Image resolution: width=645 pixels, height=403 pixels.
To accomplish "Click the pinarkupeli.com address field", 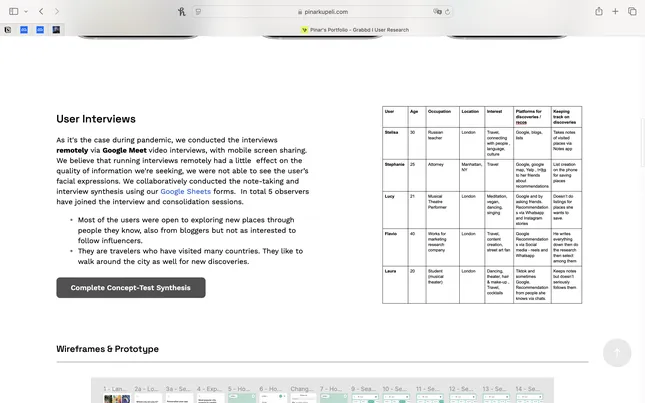I will 322,11.
